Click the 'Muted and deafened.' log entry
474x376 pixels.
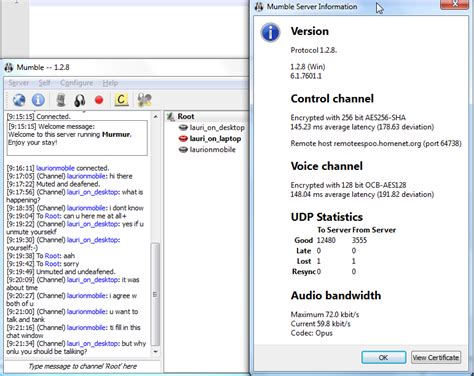(68, 184)
